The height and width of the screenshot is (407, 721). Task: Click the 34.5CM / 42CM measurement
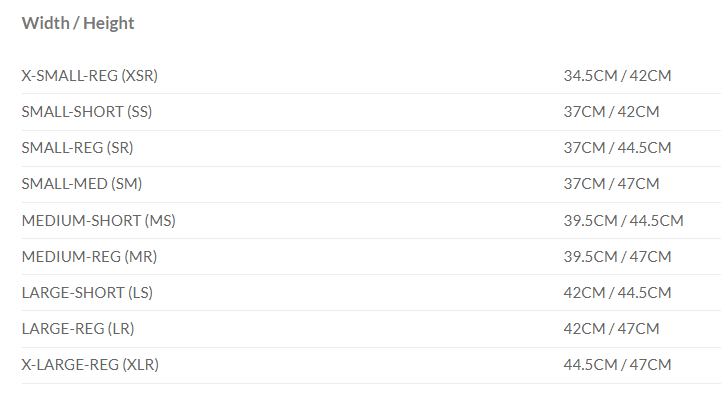617,75
